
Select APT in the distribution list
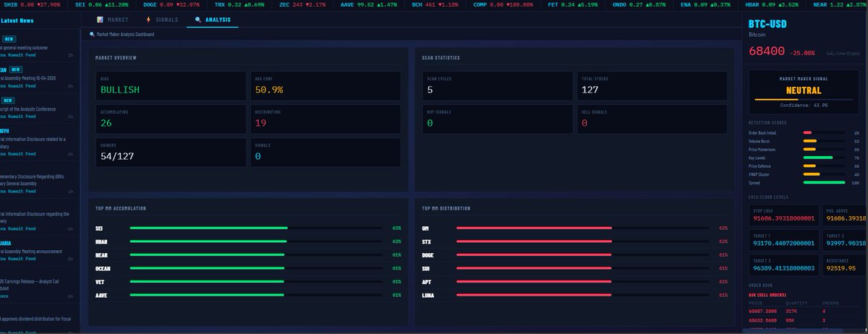point(575,282)
